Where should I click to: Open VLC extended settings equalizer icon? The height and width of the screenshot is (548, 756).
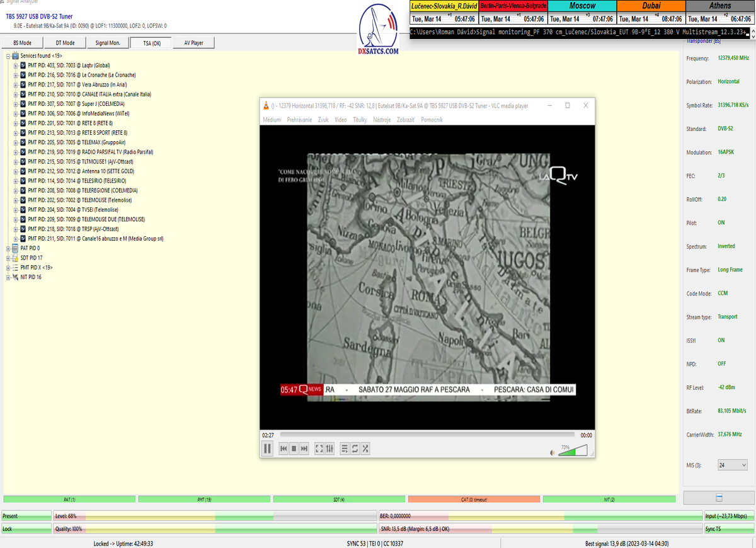329,448
